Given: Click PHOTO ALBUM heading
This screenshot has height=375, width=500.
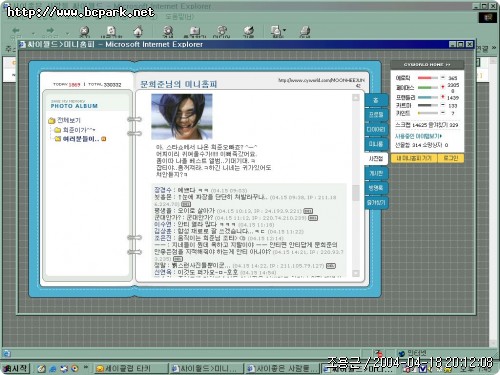Looking at the screenshot, I should point(74,106).
